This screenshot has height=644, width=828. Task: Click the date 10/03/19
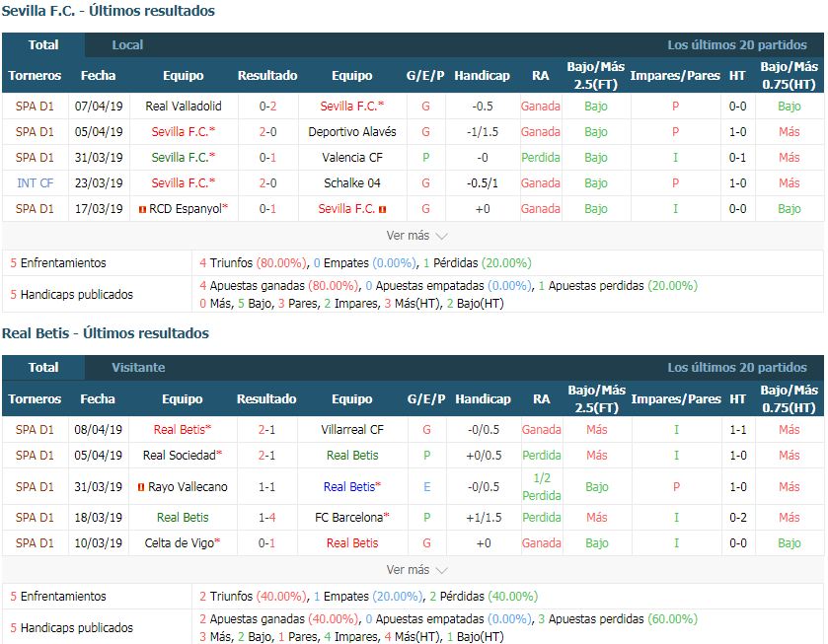(99, 542)
